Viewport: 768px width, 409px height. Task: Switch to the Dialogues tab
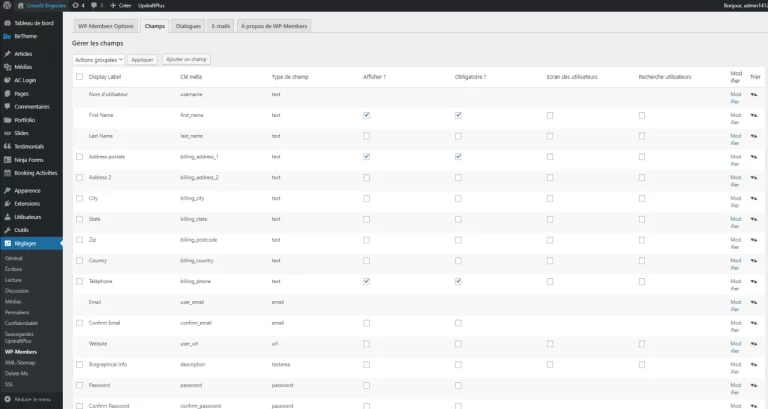188,26
